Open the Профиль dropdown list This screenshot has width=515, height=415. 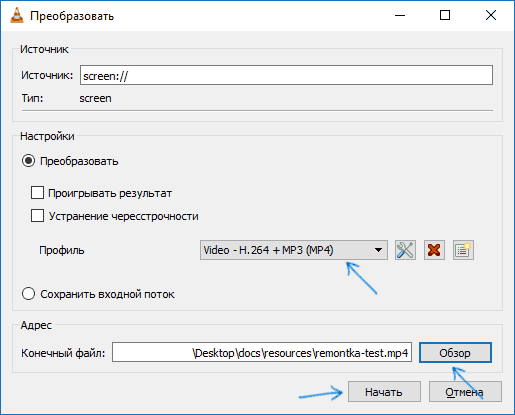[294, 250]
